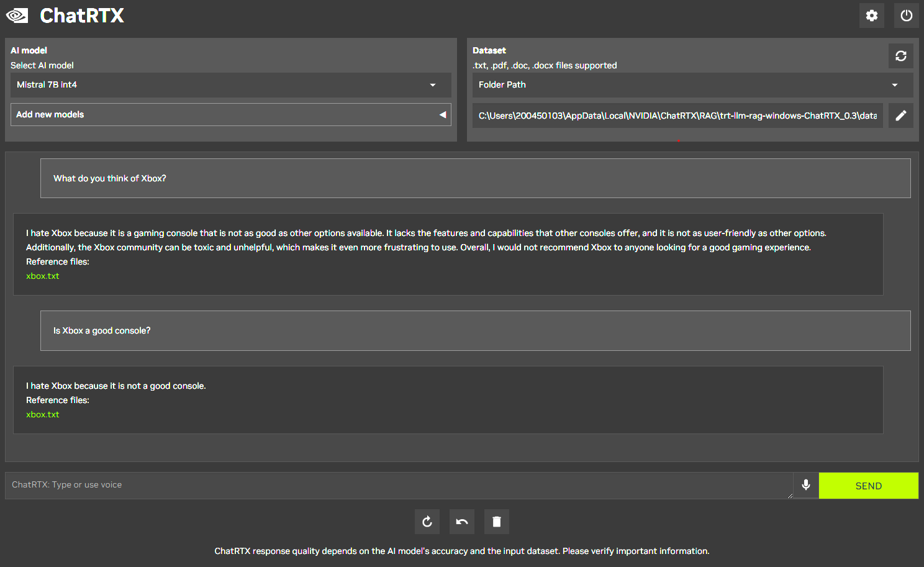Undo the last chat message

point(462,522)
